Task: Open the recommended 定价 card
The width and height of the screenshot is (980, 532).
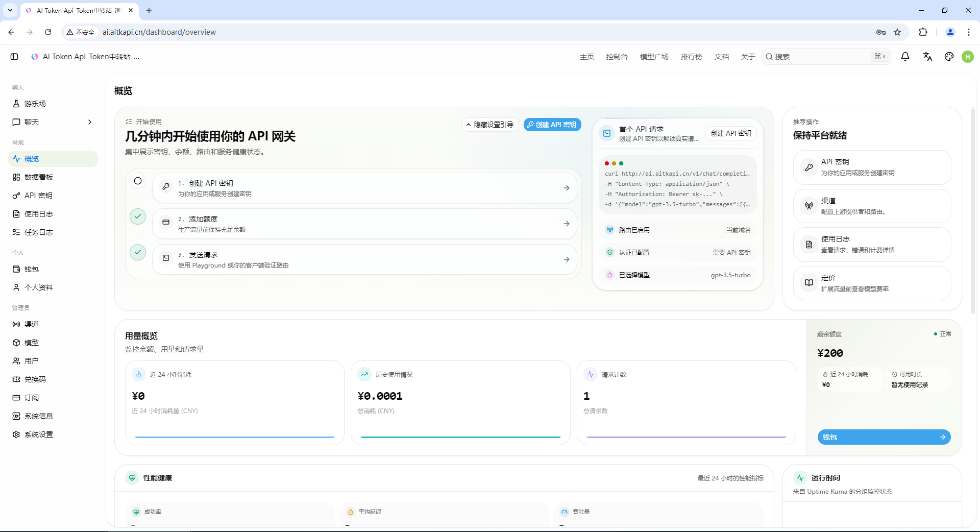Action: [x=872, y=283]
